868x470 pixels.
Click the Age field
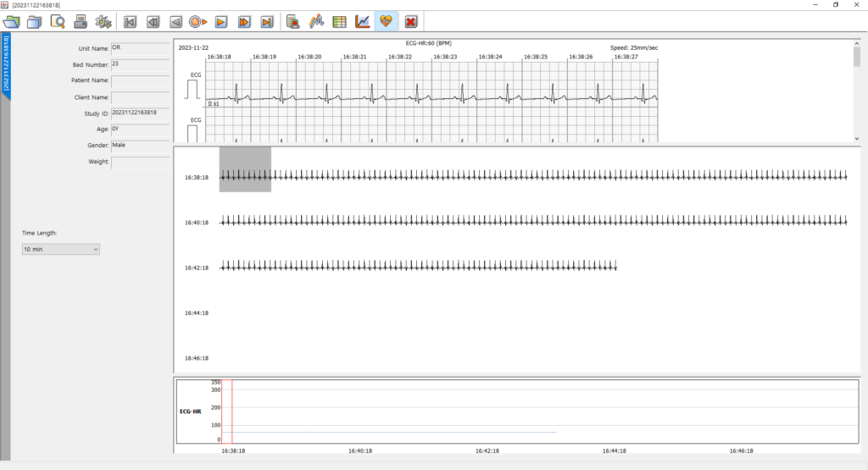point(141,129)
